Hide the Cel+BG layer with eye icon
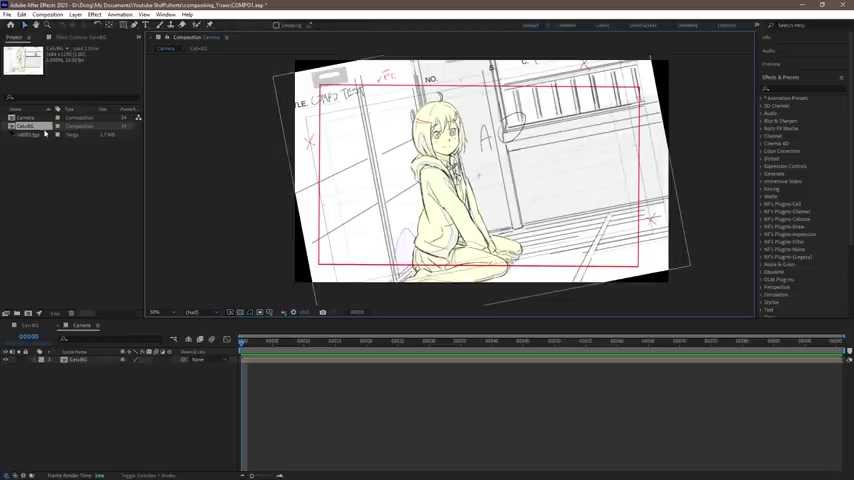The image size is (854, 480). pyautogui.click(x=5, y=360)
